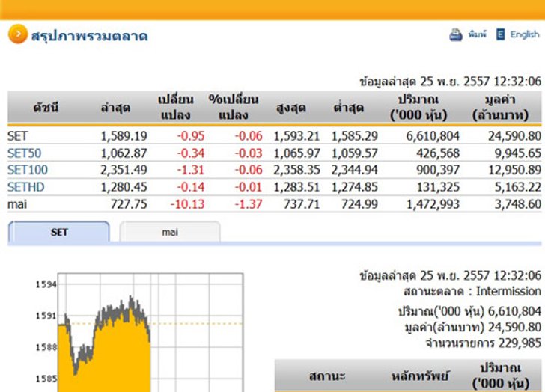
Task: Click mai last value 727.75
Action: click(x=129, y=204)
